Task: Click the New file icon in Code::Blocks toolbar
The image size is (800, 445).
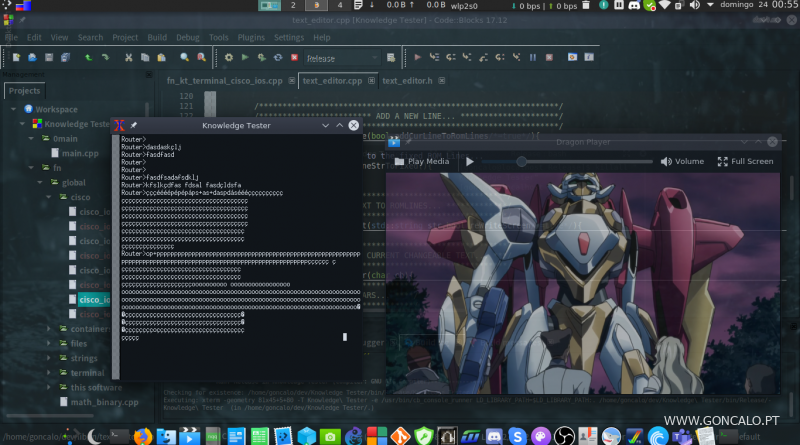Action: pos(16,58)
